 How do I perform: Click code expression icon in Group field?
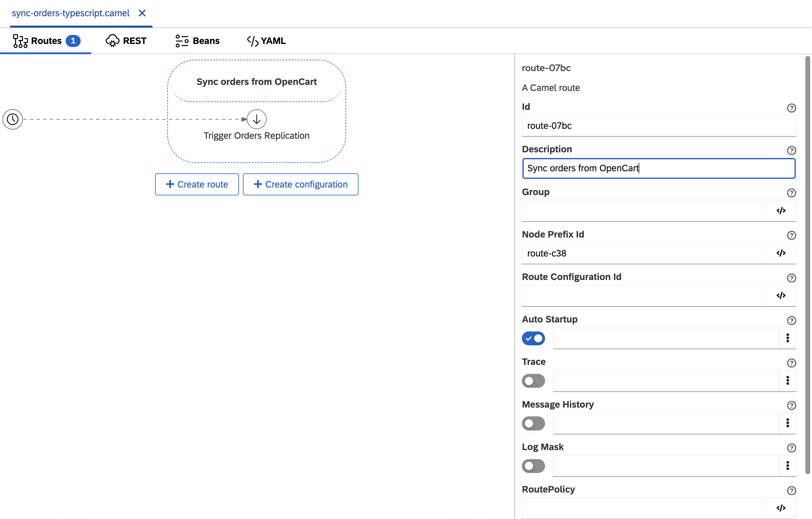(781, 211)
